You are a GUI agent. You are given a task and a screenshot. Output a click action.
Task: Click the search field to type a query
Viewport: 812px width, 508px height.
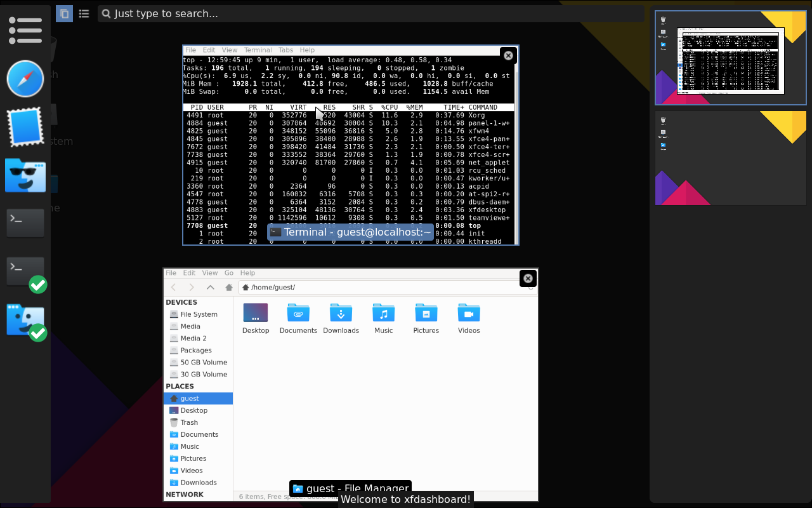[x=254, y=13]
